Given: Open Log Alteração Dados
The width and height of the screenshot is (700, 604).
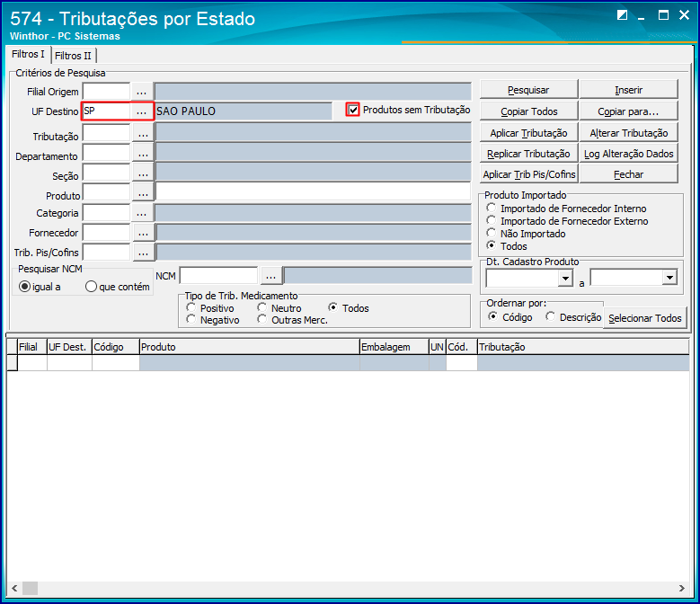Looking at the screenshot, I should tap(629, 154).
